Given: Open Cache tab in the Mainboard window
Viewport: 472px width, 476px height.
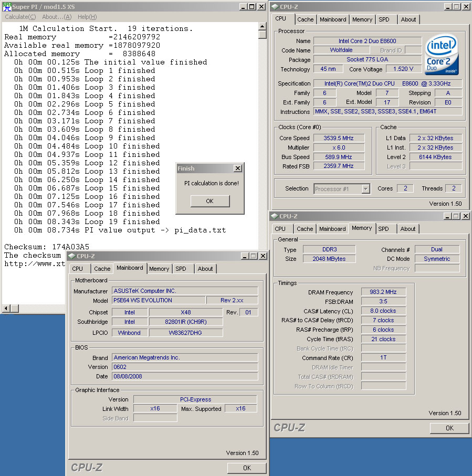Looking at the screenshot, I should point(102,269).
